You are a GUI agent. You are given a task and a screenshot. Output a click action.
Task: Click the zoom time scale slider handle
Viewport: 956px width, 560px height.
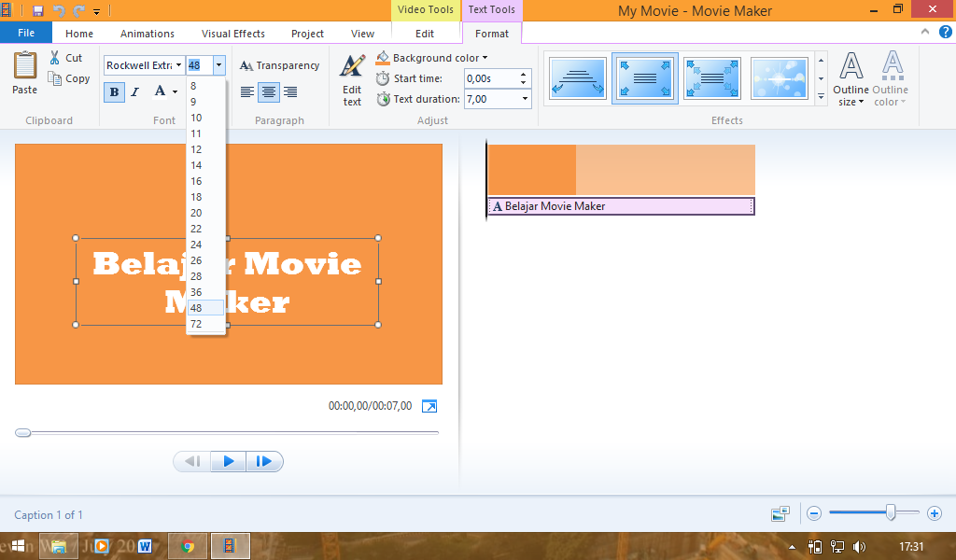pos(891,512)
